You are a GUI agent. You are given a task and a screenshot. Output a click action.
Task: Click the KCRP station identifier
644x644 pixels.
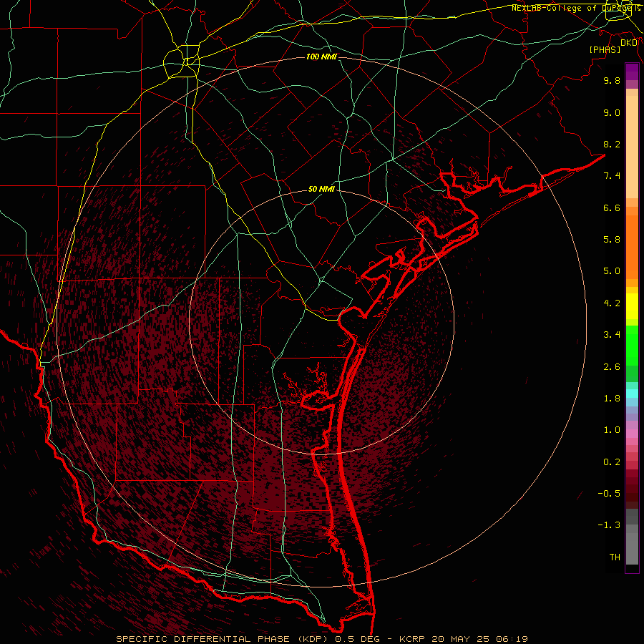tap(414, 639)
